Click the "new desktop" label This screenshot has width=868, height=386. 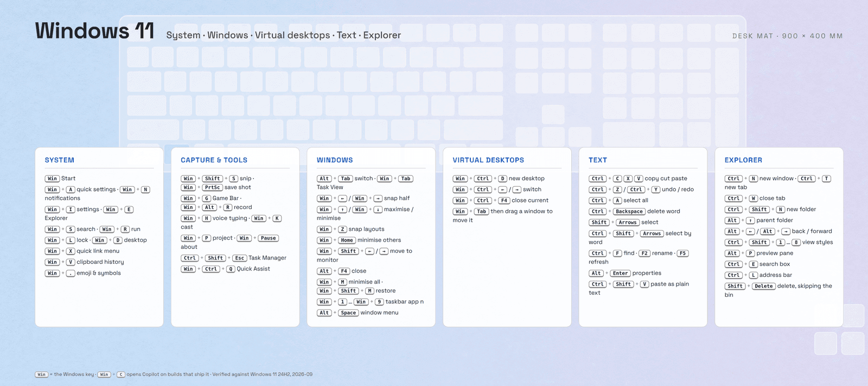[526, 179]
